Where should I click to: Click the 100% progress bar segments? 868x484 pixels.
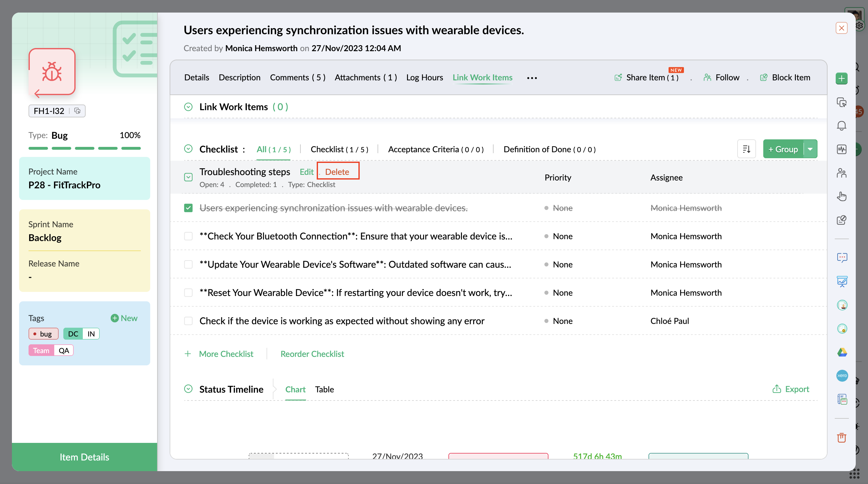click(x=84, y=148)
